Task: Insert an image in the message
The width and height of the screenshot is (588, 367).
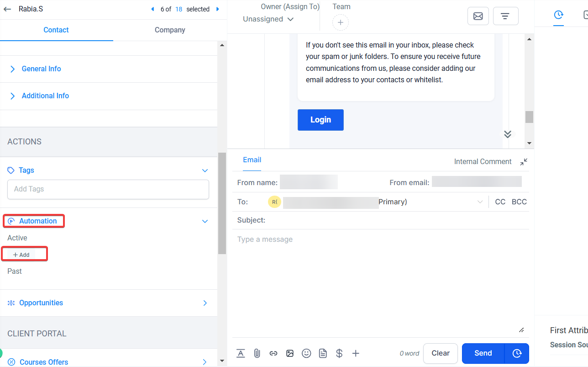Action: coord(290,353)
